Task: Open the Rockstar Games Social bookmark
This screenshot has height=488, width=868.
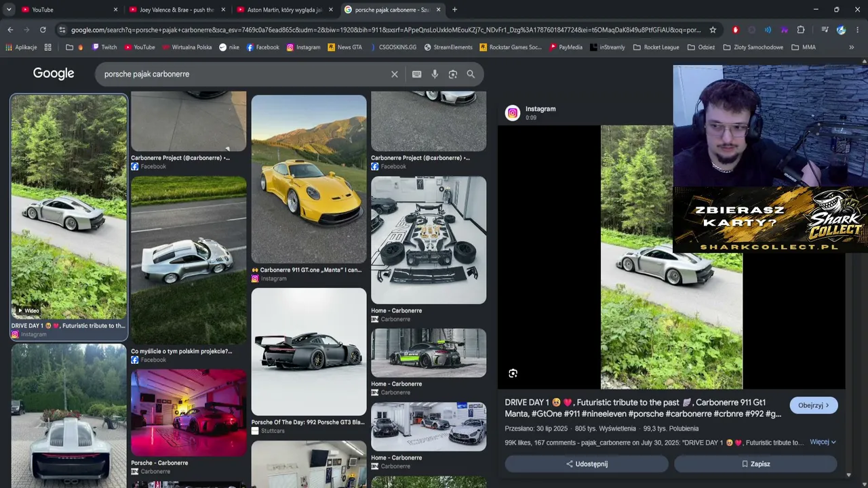Action: pos(511,47)
